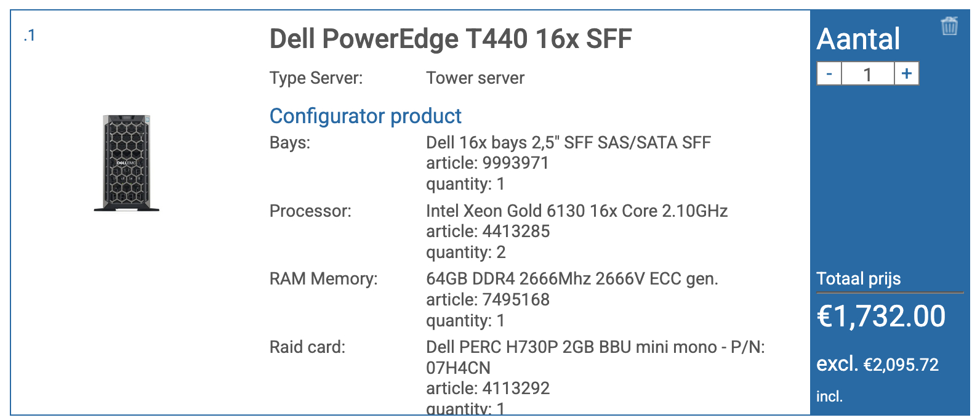Click the Intel Xeon Gold 6130 processor text
This screenshot has height=420, width=980.
point(577,211)
